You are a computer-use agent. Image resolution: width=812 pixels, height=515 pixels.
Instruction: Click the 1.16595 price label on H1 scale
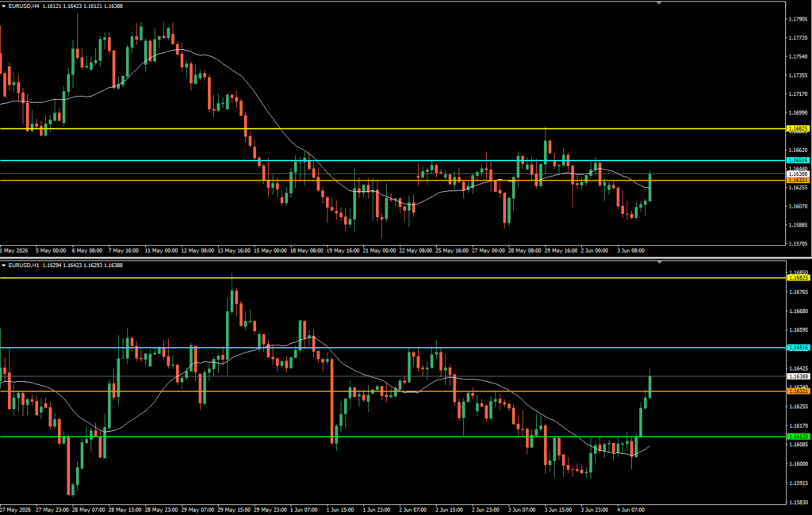point(798,330)
